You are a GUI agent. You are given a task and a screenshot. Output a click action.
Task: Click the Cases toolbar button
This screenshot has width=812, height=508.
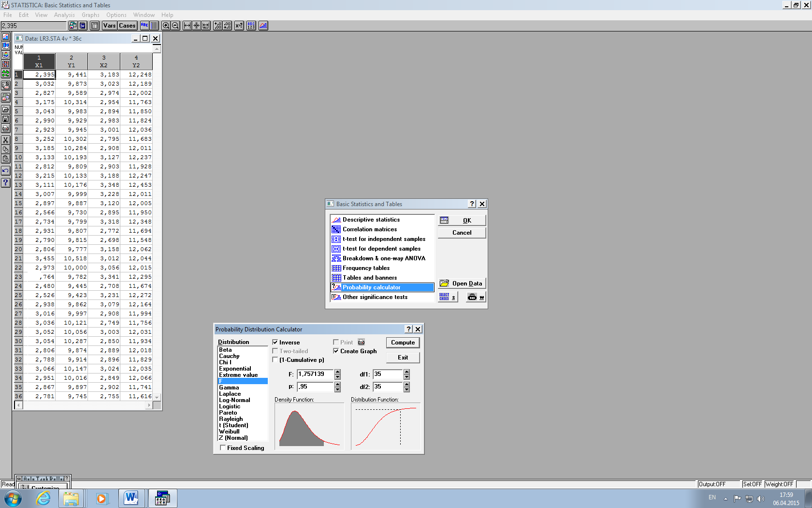(x=127, y=26)
